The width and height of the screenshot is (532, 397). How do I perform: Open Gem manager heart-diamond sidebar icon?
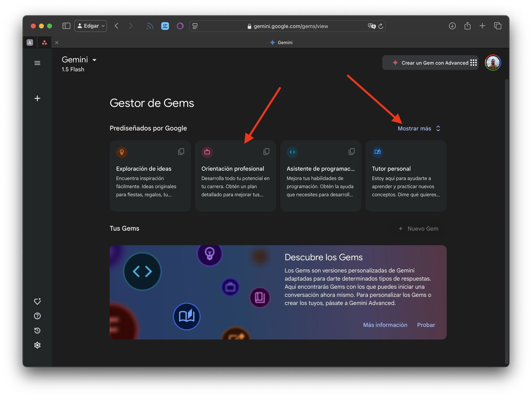click(37, 301)
